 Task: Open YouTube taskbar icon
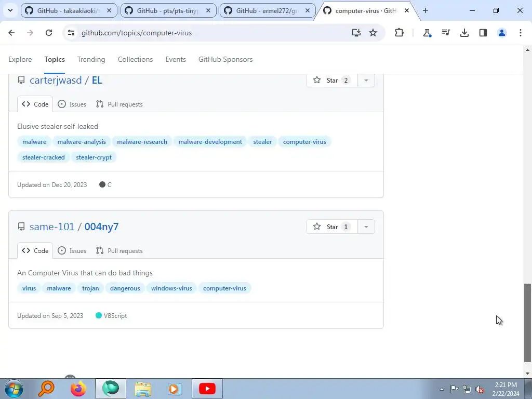pos(207,389)
